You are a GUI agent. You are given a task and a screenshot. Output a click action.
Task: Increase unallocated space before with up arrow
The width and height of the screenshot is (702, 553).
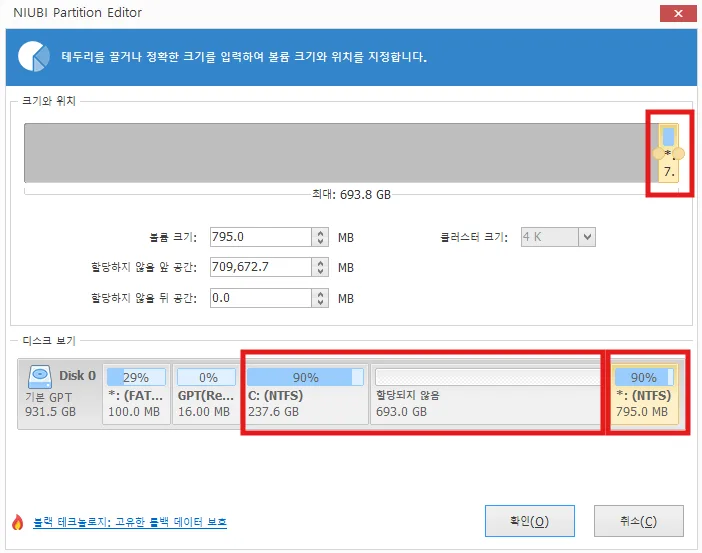[x=320, y=263]
